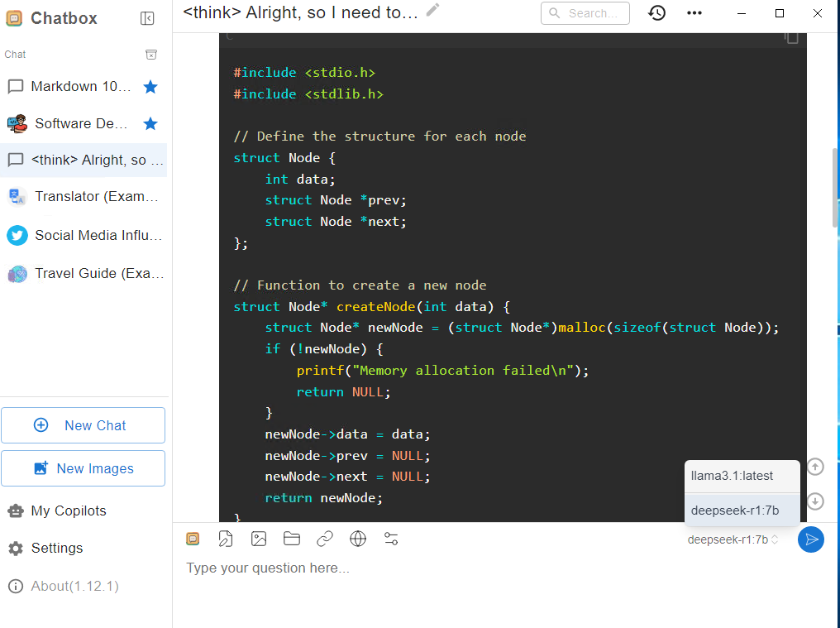Click the Search field in the header
840x628 pixels.
click(x=585, y=13)
